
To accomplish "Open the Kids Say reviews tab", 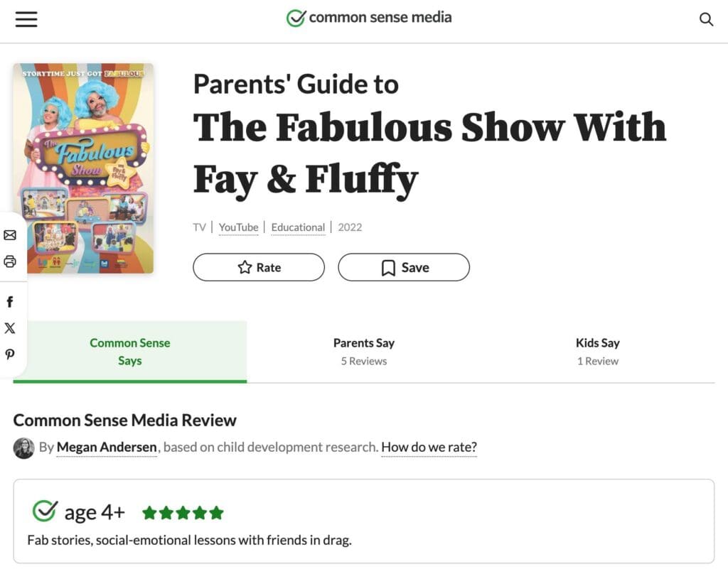I will pyautogui.click(x=597, y=352).
